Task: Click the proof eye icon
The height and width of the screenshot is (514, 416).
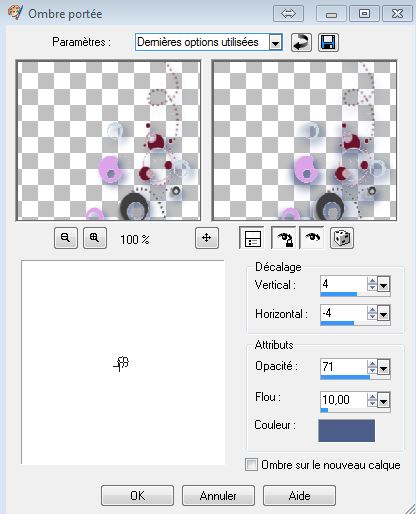Action: point(312,238)
